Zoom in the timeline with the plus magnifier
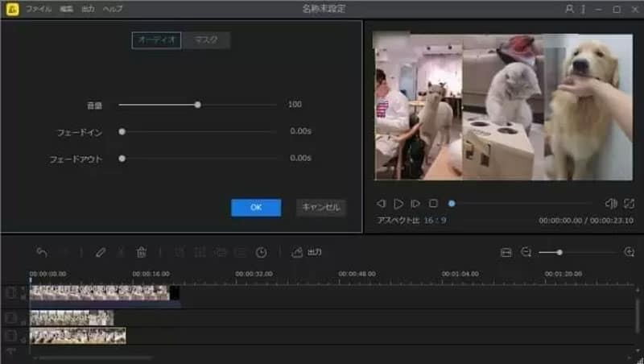 (x=630, y=252)
